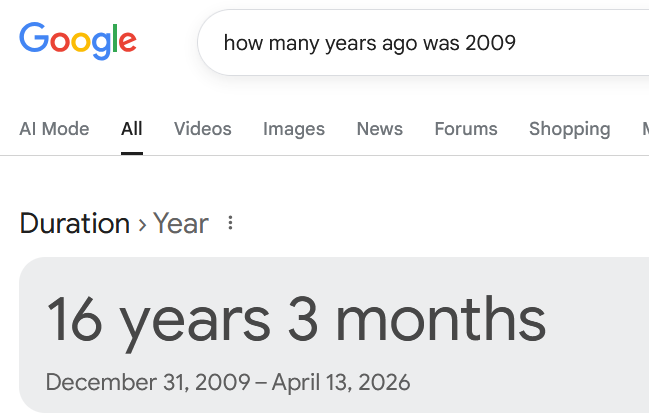Open the Forums tab
The width and height of the screenshot is (649, 413).
466,129
